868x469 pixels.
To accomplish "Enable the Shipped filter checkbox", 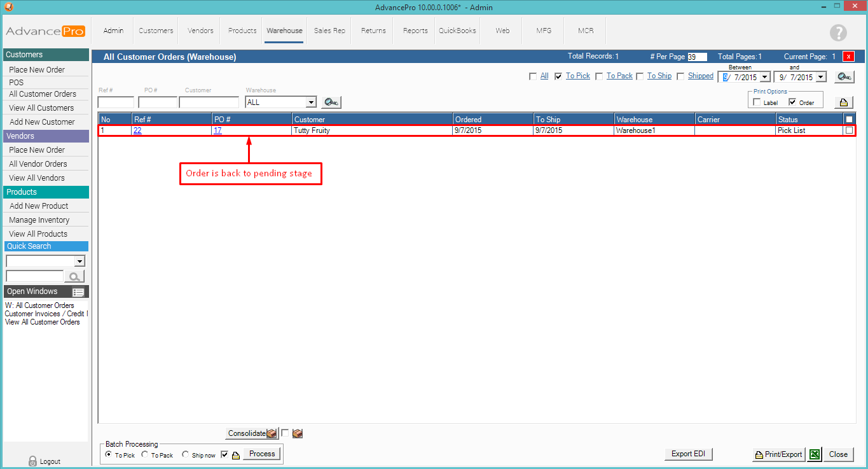I will point(680,76).
